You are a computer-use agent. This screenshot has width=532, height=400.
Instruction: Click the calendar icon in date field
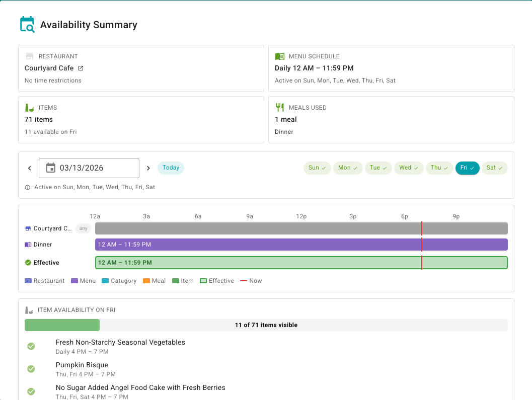(51, 168)
